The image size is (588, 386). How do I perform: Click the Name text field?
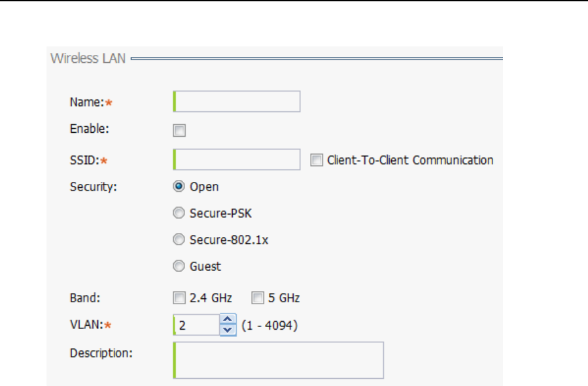click(x=236, y=102)
